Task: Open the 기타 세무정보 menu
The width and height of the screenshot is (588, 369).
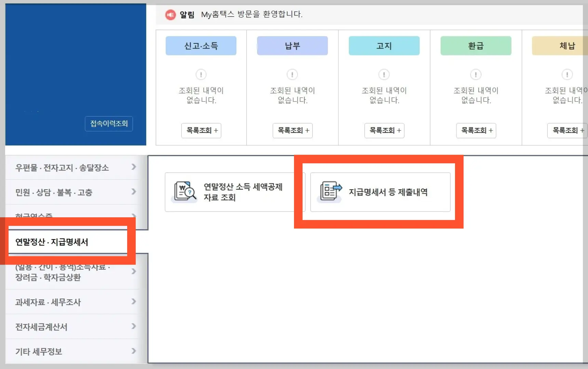Action: click(x=133, y=351)
